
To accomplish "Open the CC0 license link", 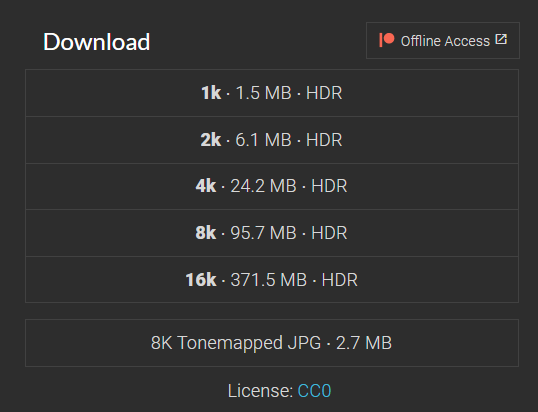I will 314,391.
